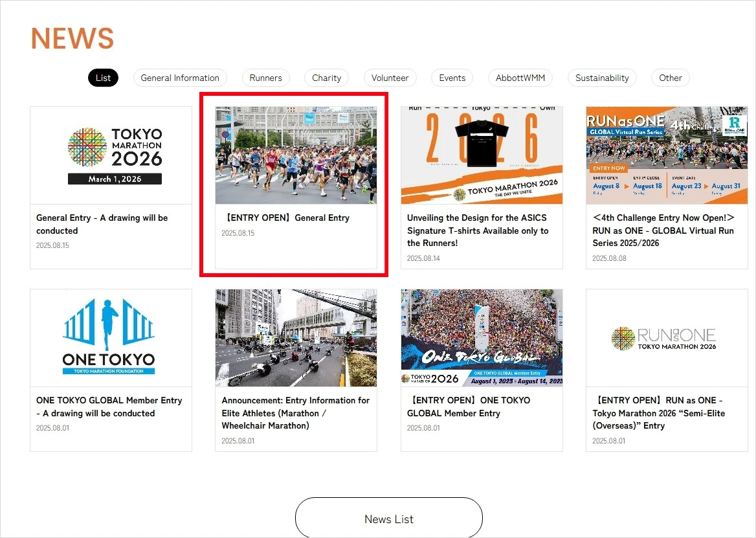756x538 pixels.
Task: Open '【ENTRY OPEN】General Entry' article title
Action: point(286,218)
